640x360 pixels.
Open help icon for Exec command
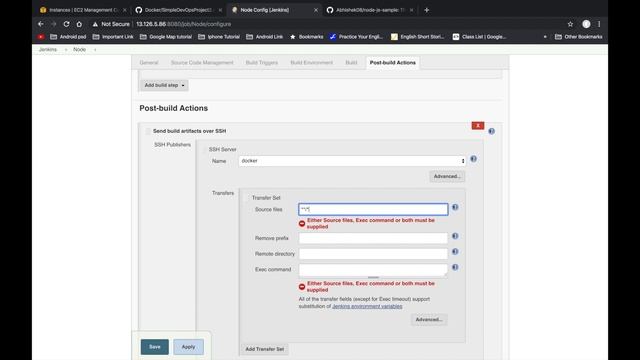(455, 267)
